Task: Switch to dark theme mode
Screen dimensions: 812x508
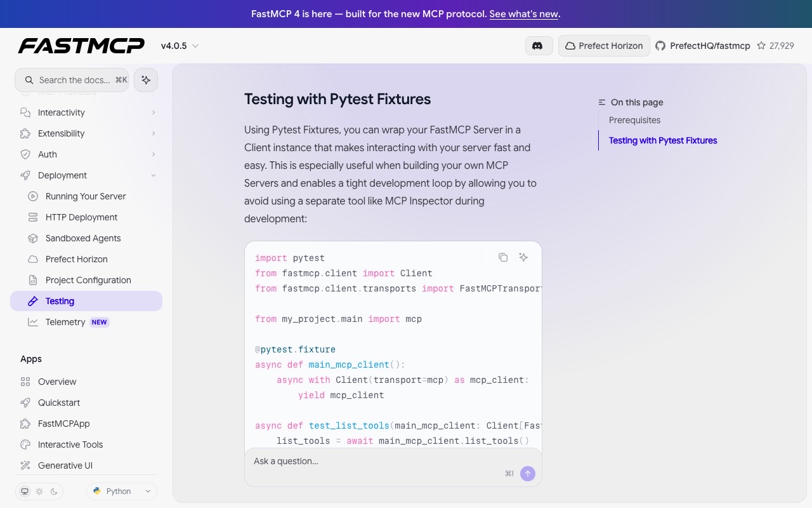Action: click(x=54, y=491)
